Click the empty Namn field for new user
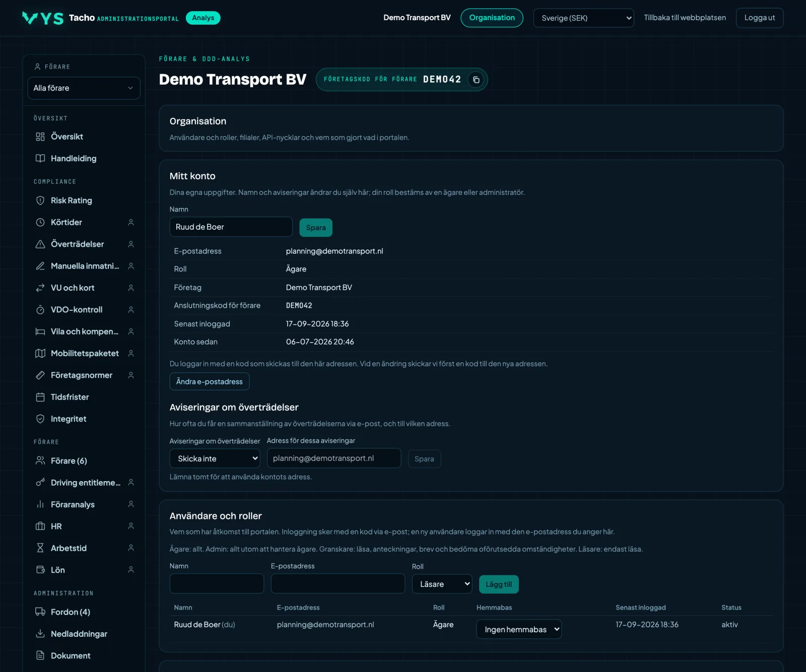The width and height of the screenshot is (806, 672). [217, 583]
